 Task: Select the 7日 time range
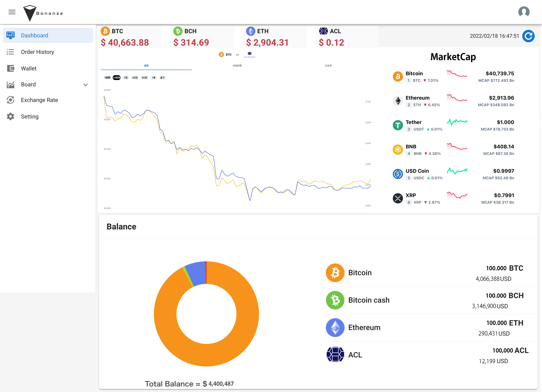(126, 78)
